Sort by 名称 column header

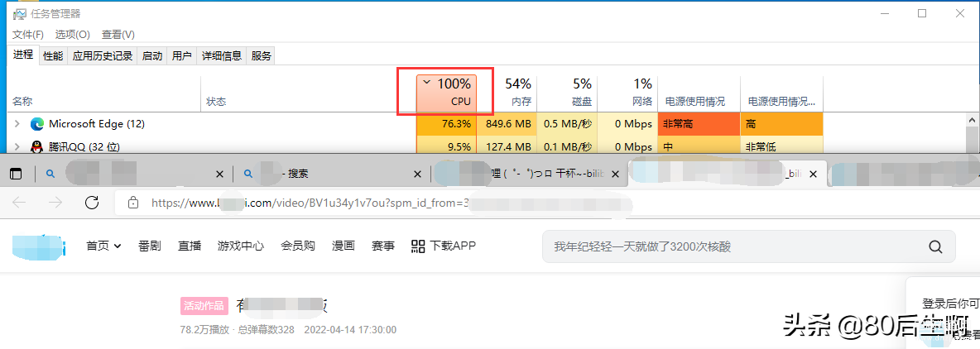(x=103, y=93)
